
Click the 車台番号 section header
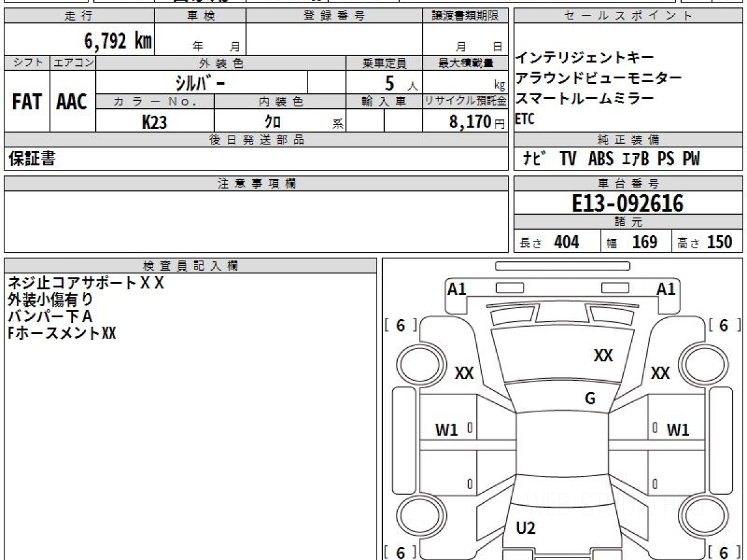628,184
